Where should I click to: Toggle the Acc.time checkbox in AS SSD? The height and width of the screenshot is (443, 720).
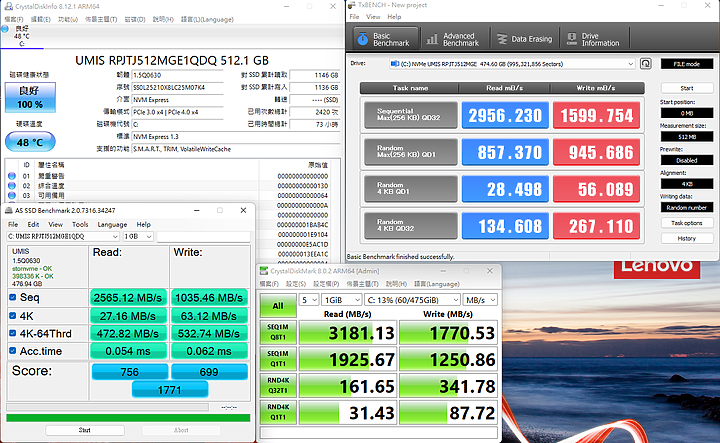coord(12,351)
